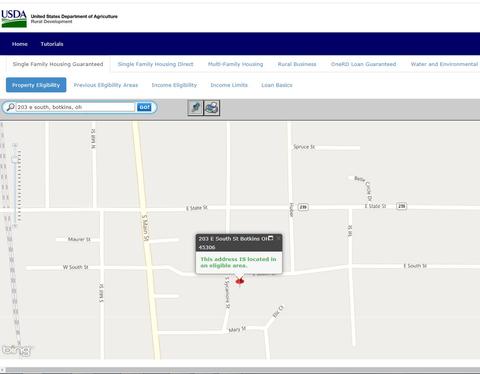Click the 'Maurer St' street label
This screenshot has height=374, width=480.
79,239
